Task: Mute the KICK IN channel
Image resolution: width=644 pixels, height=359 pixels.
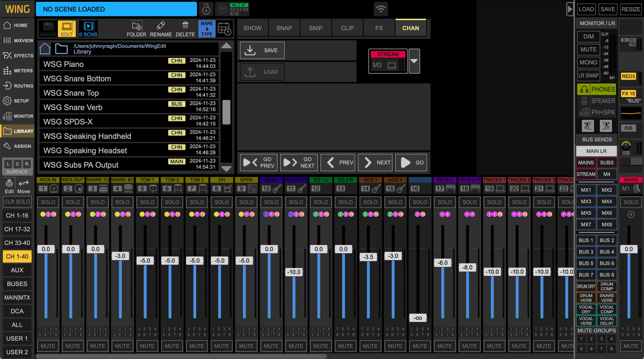Action: tap(48, 346)
